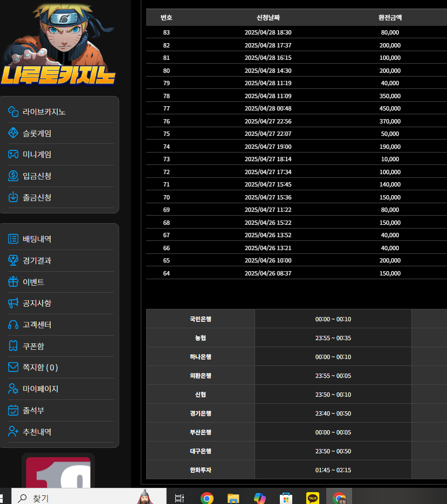
Task: Click the Naruto casino logo banner
Action: coord(58,46)
